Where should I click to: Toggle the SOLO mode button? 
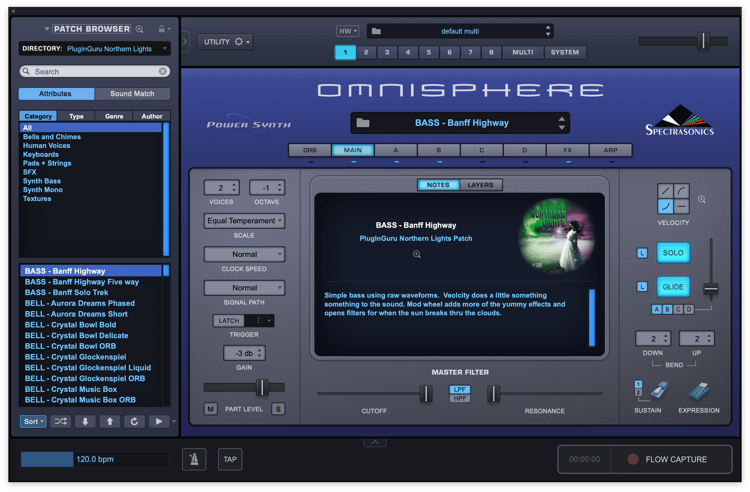click(673, 252)
